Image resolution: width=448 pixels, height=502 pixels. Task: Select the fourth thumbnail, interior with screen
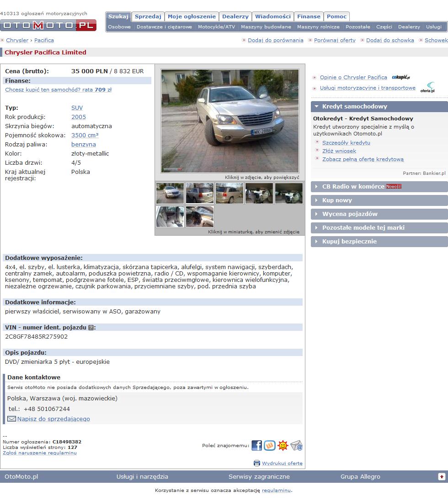[x=259, y=193]
